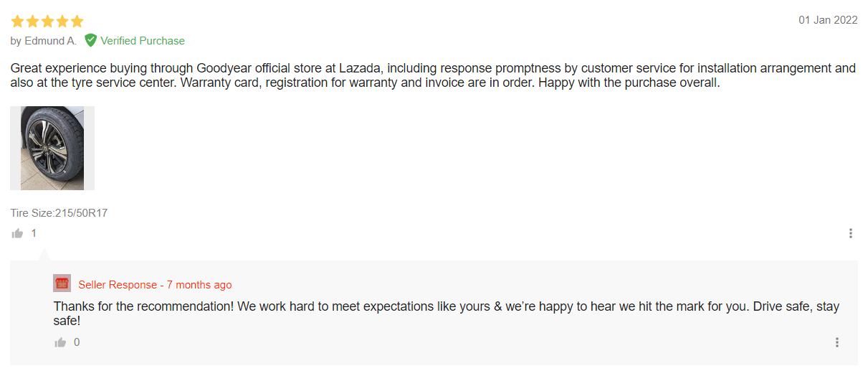This screenshot has height=371, width=868.
Task: Open the seller response three-dot menu
Action: [x=836, y=342]
